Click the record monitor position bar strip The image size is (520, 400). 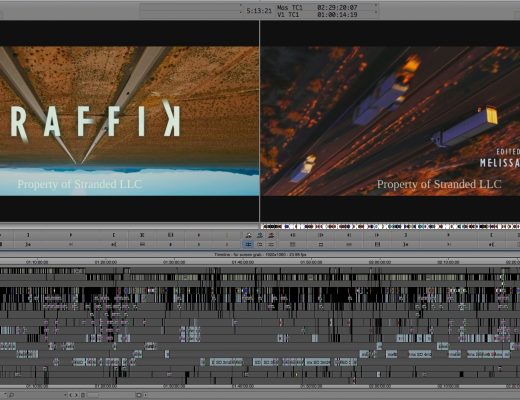coord(390,226)
